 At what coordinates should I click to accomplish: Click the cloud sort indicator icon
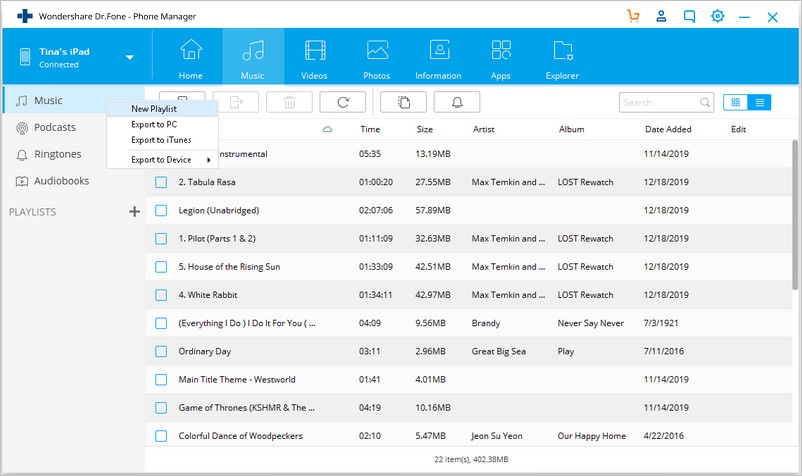pos(327,129)
